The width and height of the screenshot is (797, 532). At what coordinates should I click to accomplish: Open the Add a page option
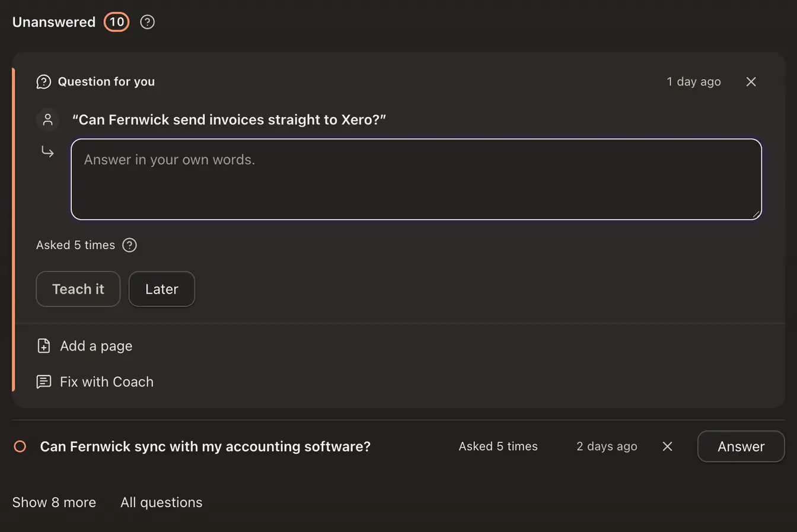84,346
